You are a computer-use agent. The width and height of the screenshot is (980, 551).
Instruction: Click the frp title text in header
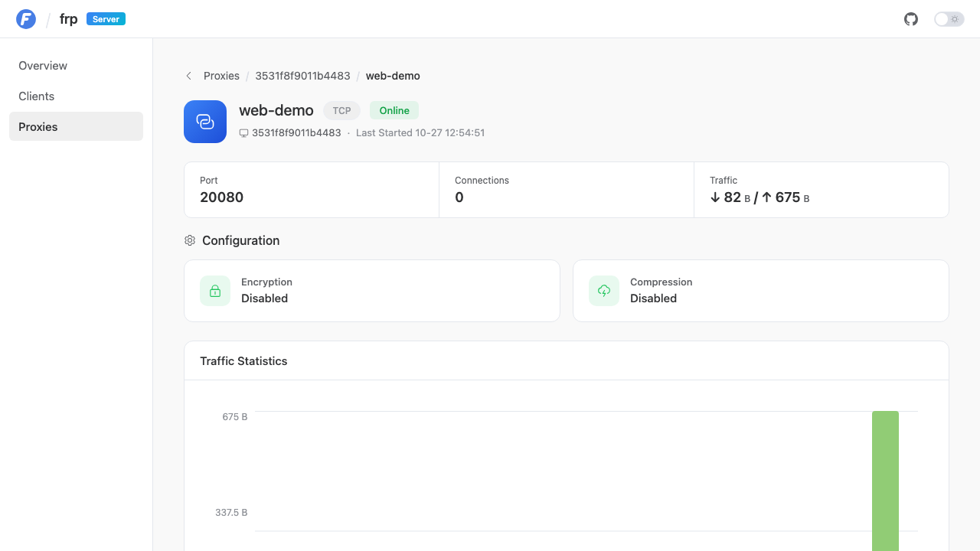click(x=68, y=19)
